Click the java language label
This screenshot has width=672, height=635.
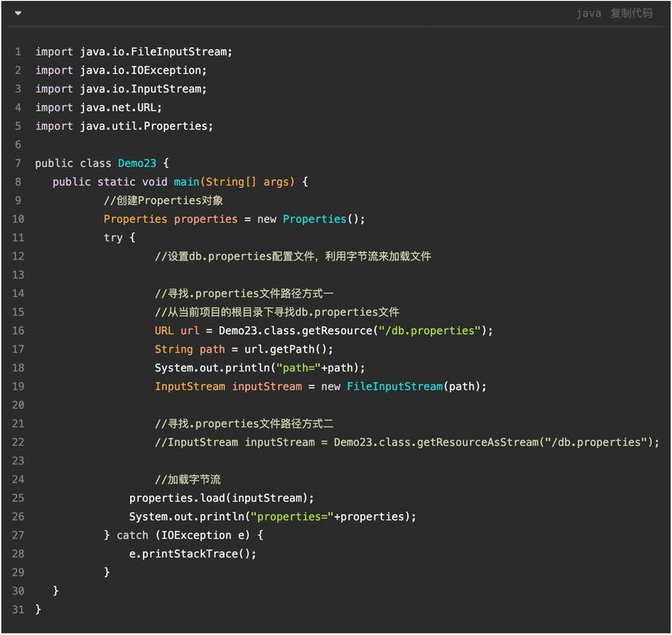(x=588, y=13)
